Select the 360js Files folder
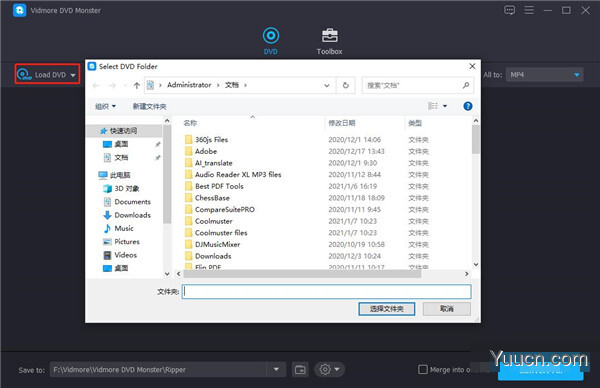 point(211,140)
